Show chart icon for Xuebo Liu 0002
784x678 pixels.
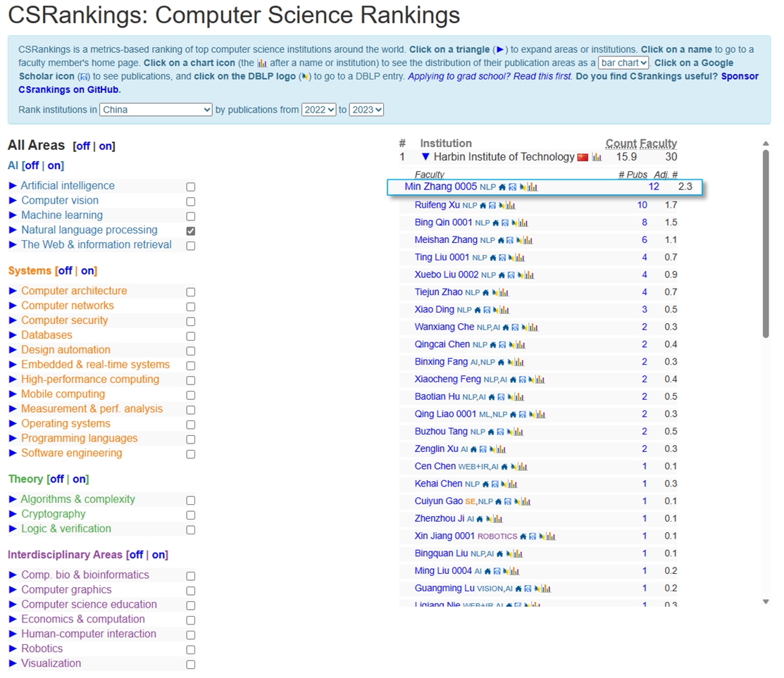529,275
